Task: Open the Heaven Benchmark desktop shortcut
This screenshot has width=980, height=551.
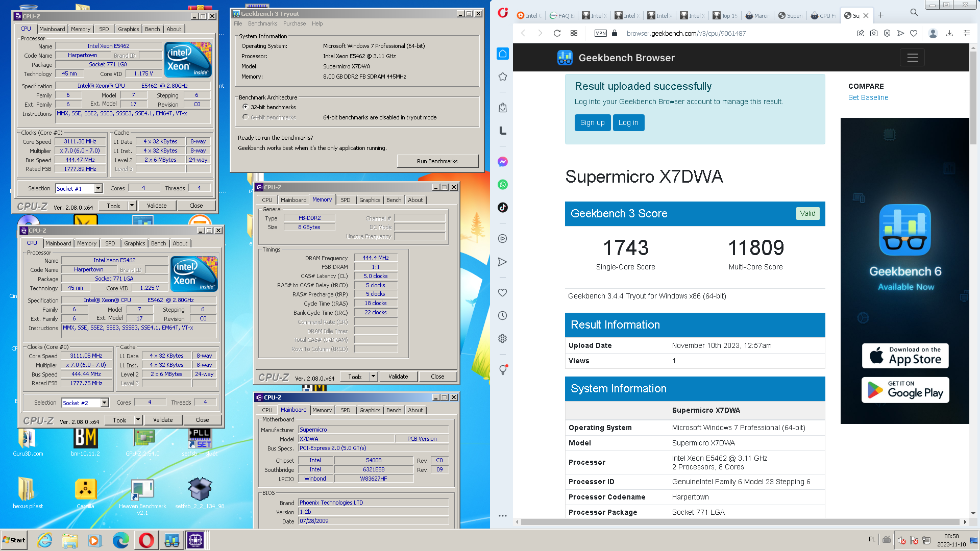Action: pos(142,497)
